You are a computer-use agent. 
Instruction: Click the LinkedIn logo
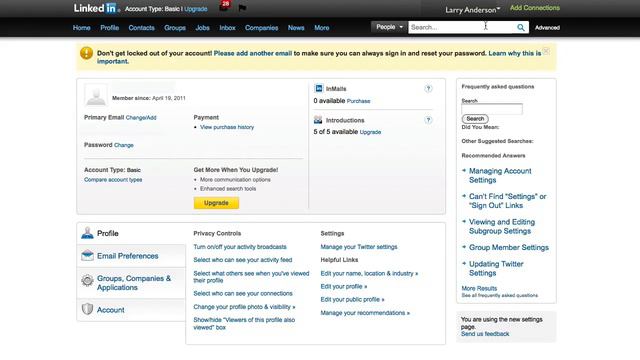coord(97,8)
